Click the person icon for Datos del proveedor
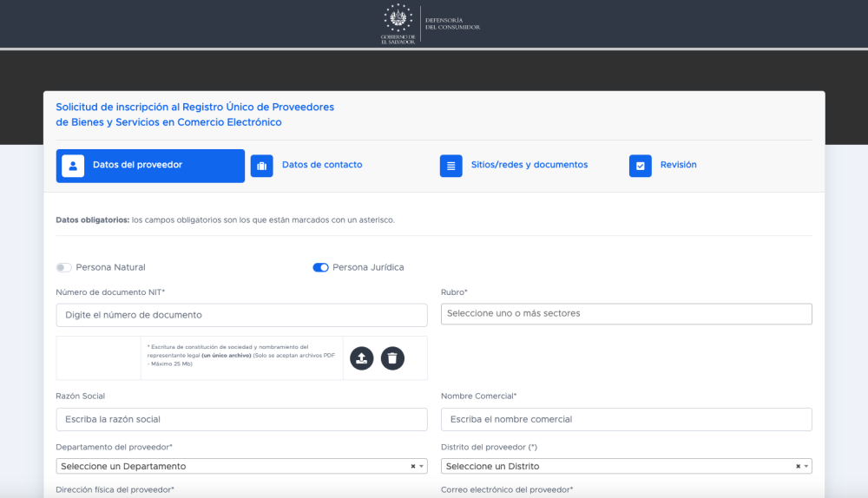This screenshot has height=498, width=868. click(73, 166)
